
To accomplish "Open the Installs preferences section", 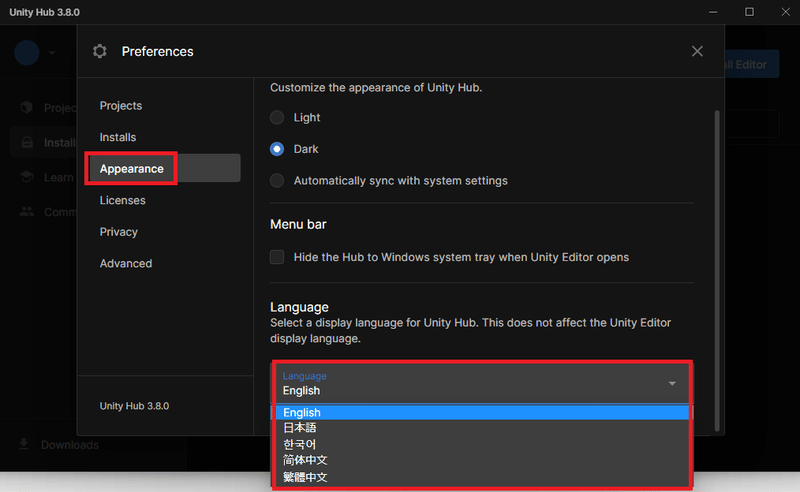I will [x=118, y=137].
